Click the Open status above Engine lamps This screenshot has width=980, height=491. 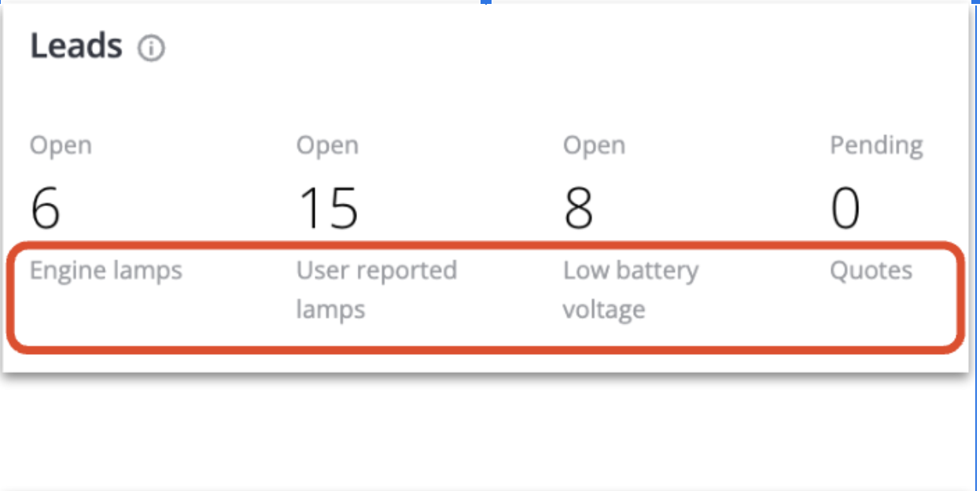click(x=61, y=145)
